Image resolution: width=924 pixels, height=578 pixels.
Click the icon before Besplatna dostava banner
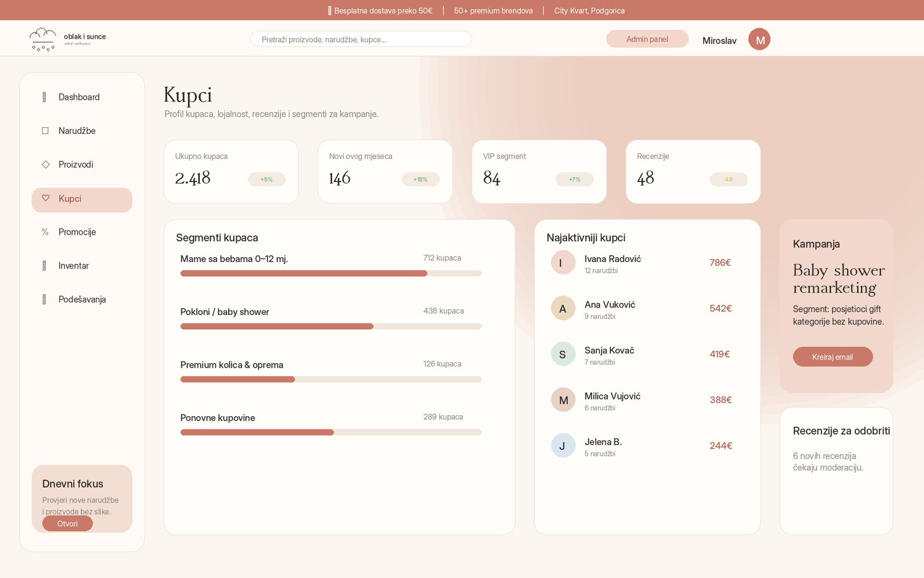pyautogui.click(x=330, y=10)
